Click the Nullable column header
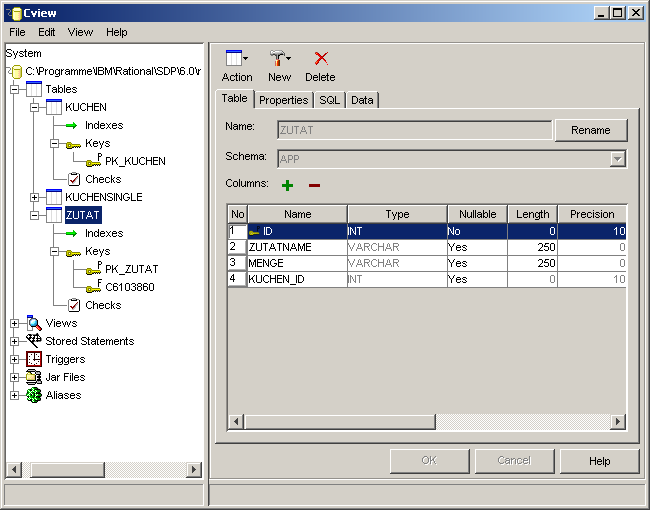This screenshot has width=650, height=510. tap(478, 214)
